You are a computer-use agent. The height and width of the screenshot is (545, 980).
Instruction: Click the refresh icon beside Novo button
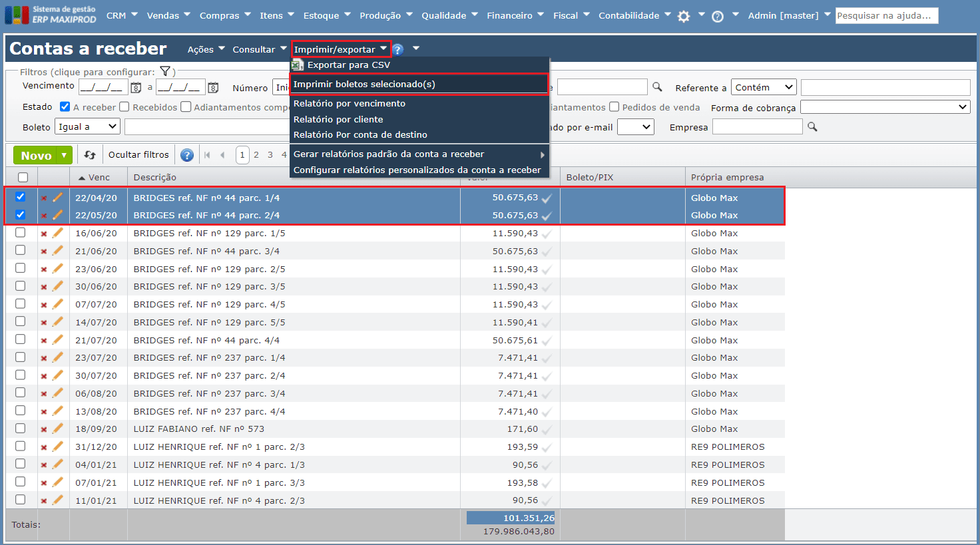pos(90,155)
